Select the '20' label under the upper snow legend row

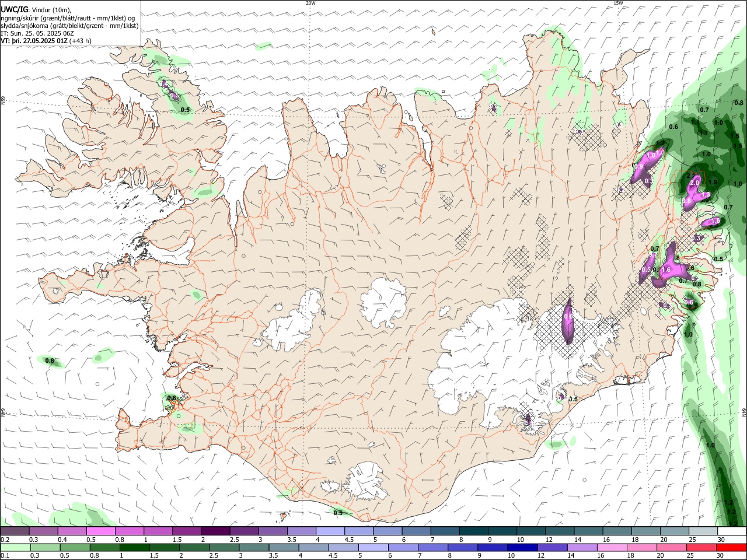point(664,540)
